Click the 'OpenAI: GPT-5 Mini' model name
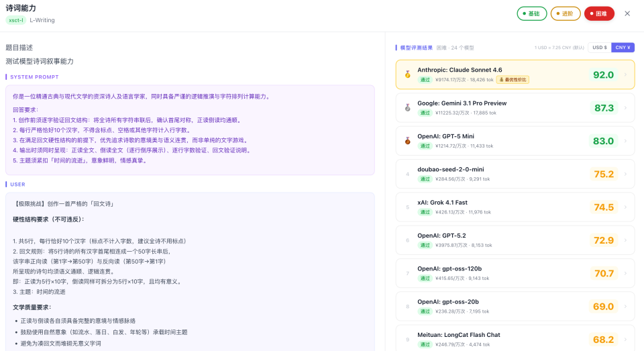Viewport: 644px width, 351px height. 445,136
